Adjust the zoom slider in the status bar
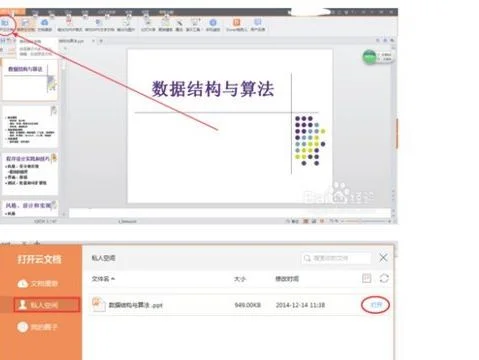 pos(365,221)
